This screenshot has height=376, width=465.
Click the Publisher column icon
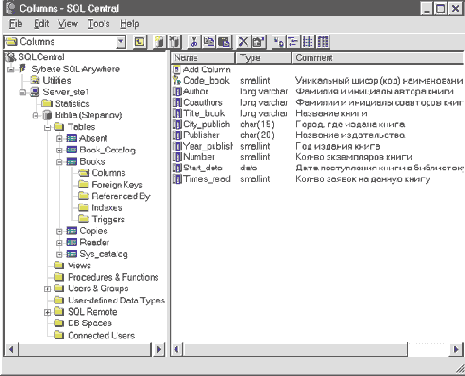pos(177,135)
